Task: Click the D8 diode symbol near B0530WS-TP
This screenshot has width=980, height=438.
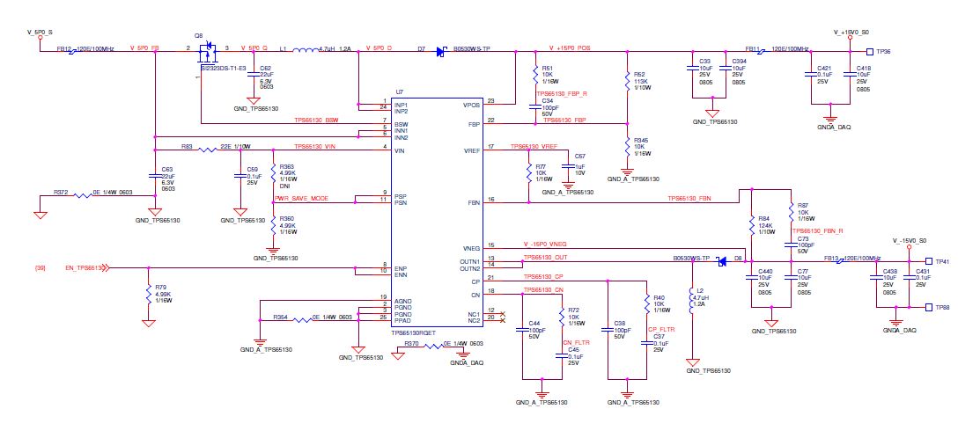Action: pos(722,262)
